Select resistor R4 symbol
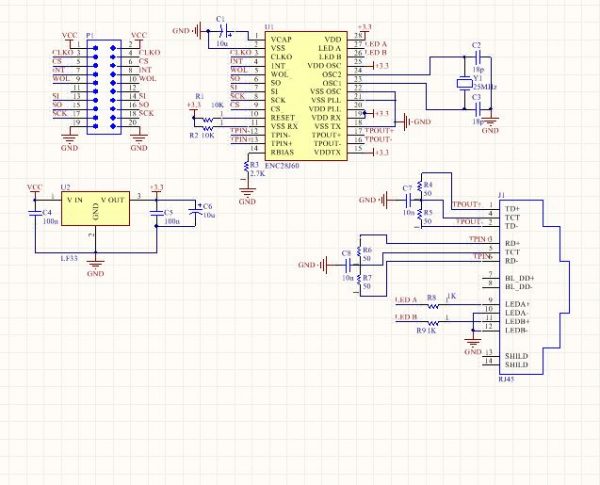Image resolution: width=600 pixels, height=485 pixels. pos(420,186)
